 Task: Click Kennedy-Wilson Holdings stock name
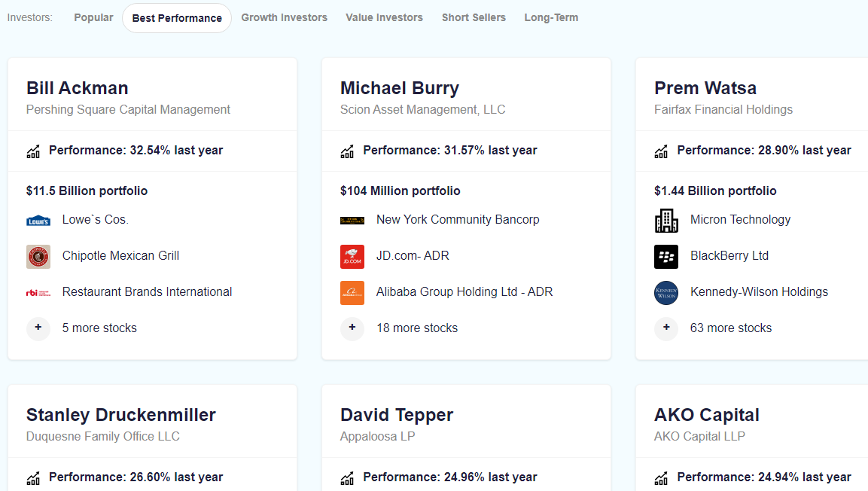(x=759, y=291)
